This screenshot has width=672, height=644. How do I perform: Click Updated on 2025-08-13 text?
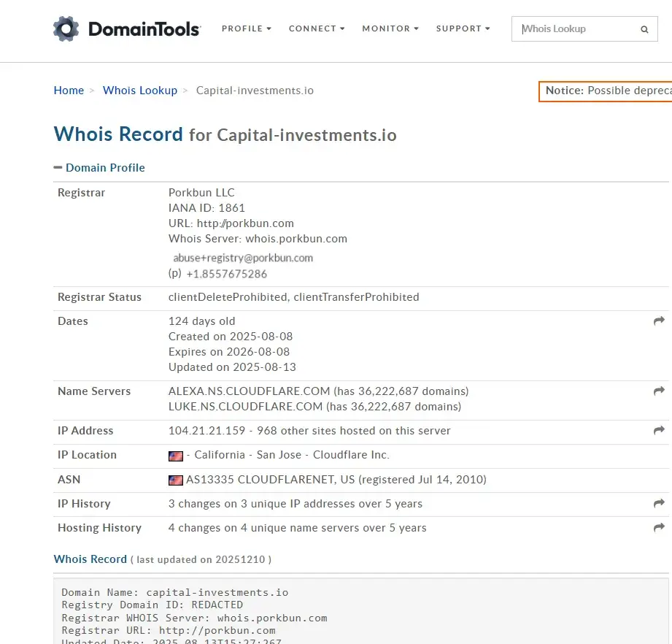[x=232, y=367]
